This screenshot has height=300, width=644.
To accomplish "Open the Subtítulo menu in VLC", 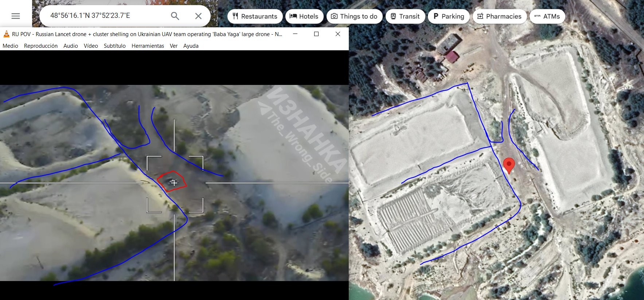I will point(114,46).
